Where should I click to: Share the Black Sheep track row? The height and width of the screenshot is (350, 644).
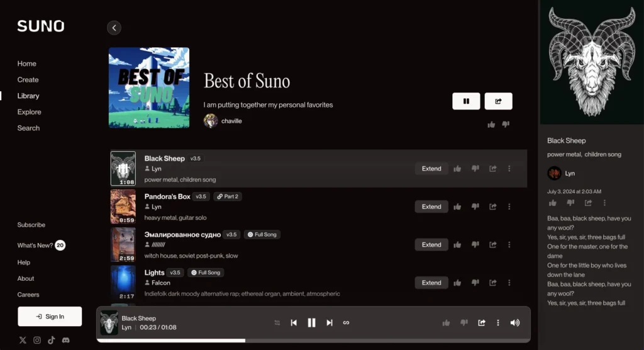point(493,169)
